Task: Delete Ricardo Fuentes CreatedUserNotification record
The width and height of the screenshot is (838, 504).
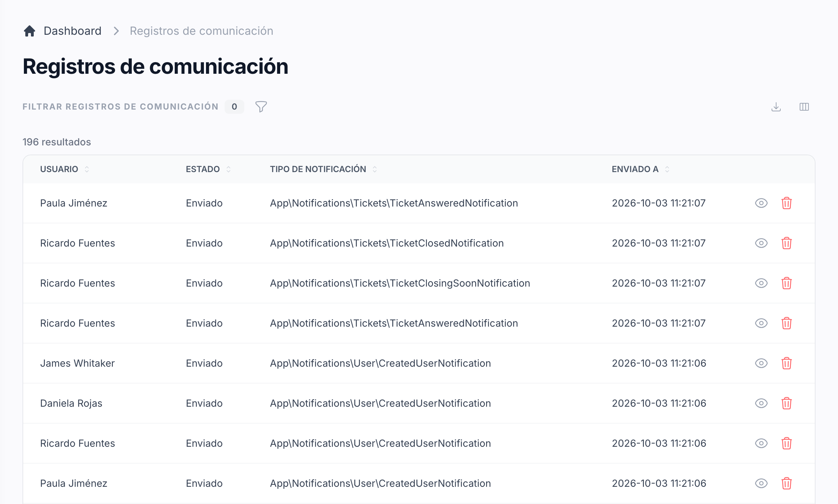Action: click(787, 443)
